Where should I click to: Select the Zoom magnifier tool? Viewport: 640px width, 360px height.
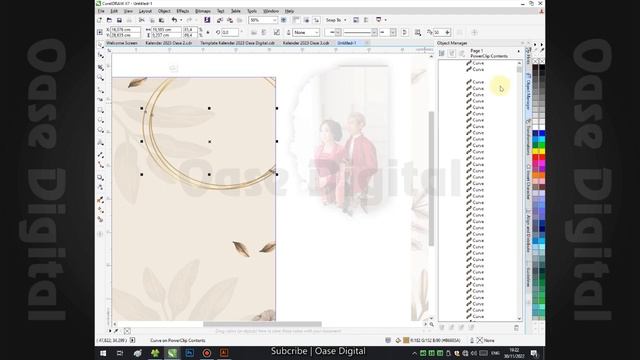tap(100, 78)
